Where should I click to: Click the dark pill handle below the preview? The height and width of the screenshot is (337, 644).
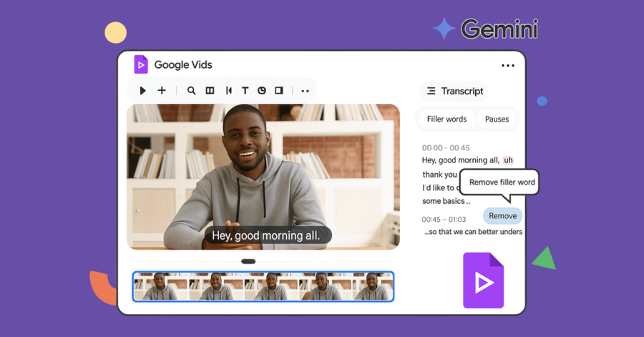point(248,261)
